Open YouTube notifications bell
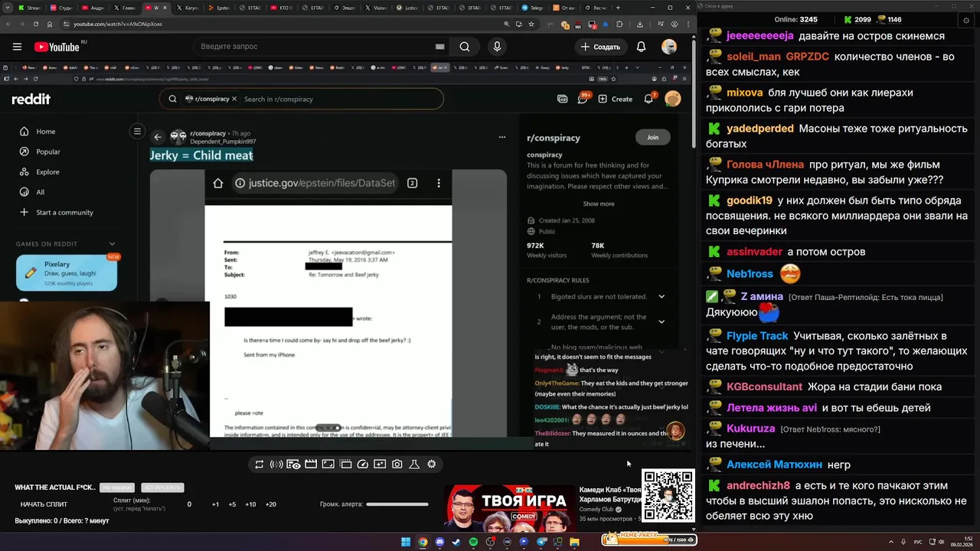Image resolution: width=980 pixels, height=551 pixels. (x=641, y=47)
